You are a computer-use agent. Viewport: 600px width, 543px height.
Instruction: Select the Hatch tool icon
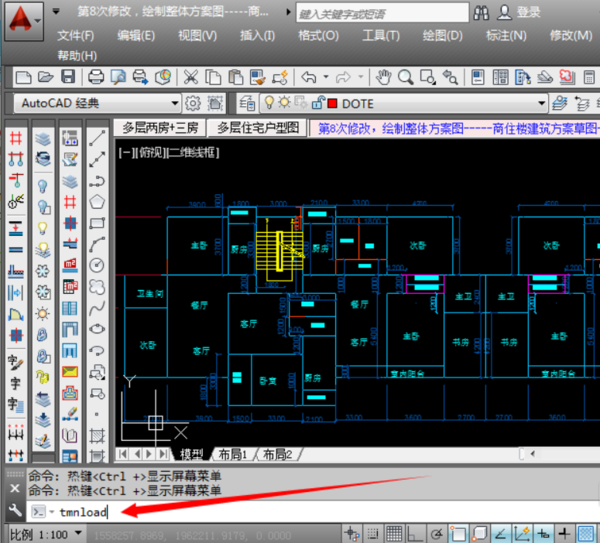coord(97,435)
